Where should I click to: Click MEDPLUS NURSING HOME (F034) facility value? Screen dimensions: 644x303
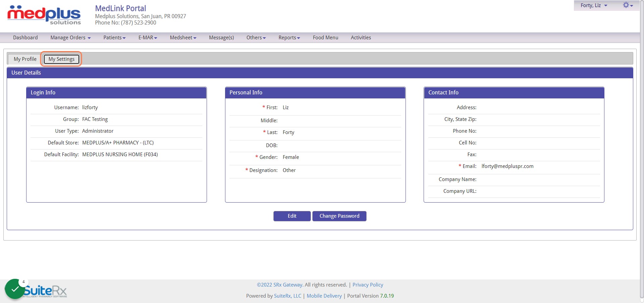(x=120, y=155)
